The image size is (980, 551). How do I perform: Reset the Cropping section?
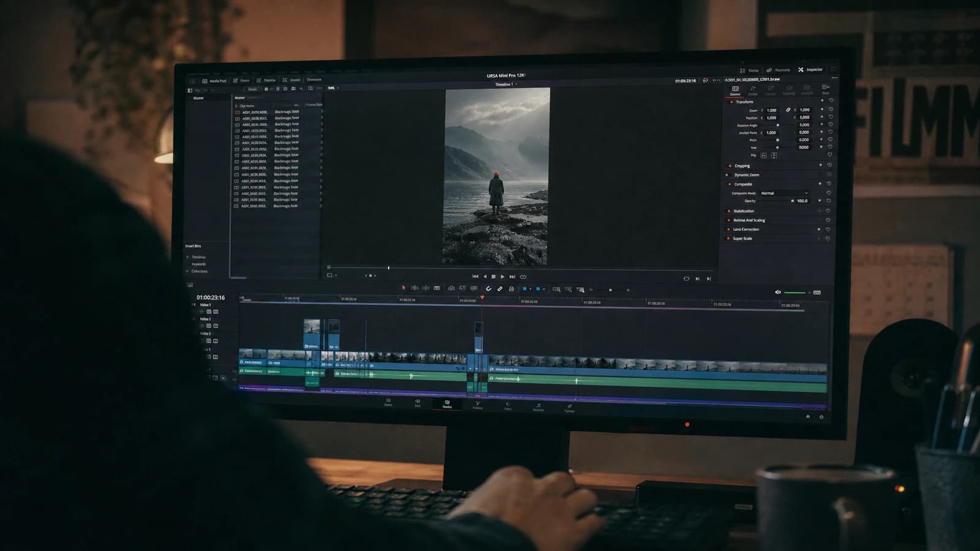click(830, 165)
